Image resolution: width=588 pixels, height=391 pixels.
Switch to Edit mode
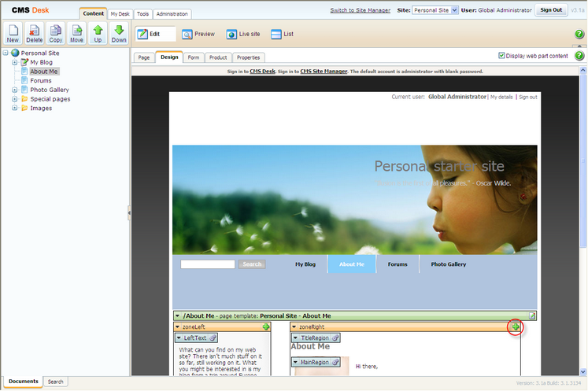[155, 34]
